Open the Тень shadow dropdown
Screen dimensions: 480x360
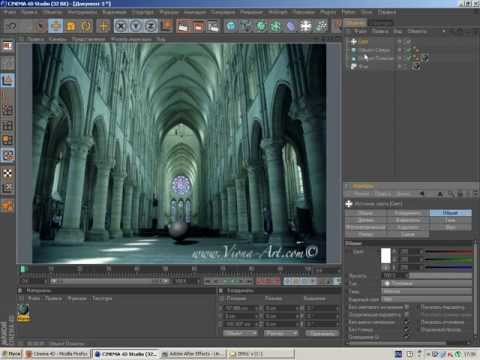(427, 292)
